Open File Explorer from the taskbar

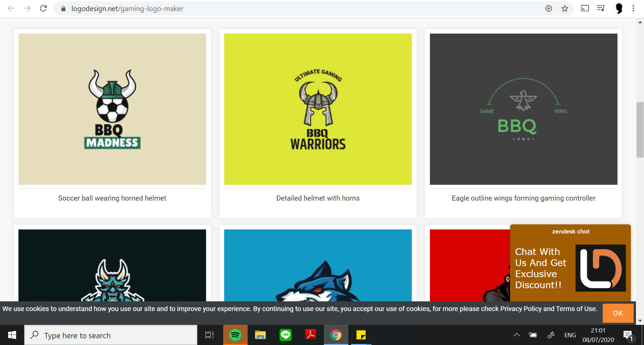[x=260, y=335]
